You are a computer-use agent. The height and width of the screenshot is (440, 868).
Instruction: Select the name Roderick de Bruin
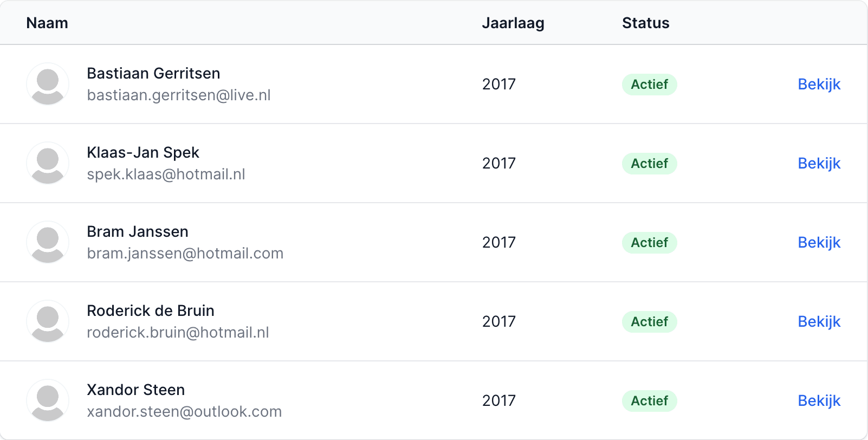151,310
